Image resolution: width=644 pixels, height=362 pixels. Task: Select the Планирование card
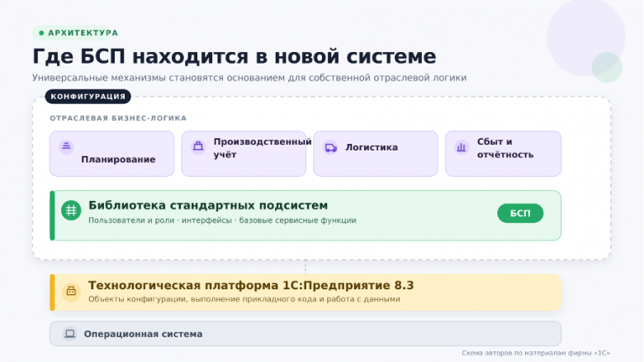click(x=111, y=154)
